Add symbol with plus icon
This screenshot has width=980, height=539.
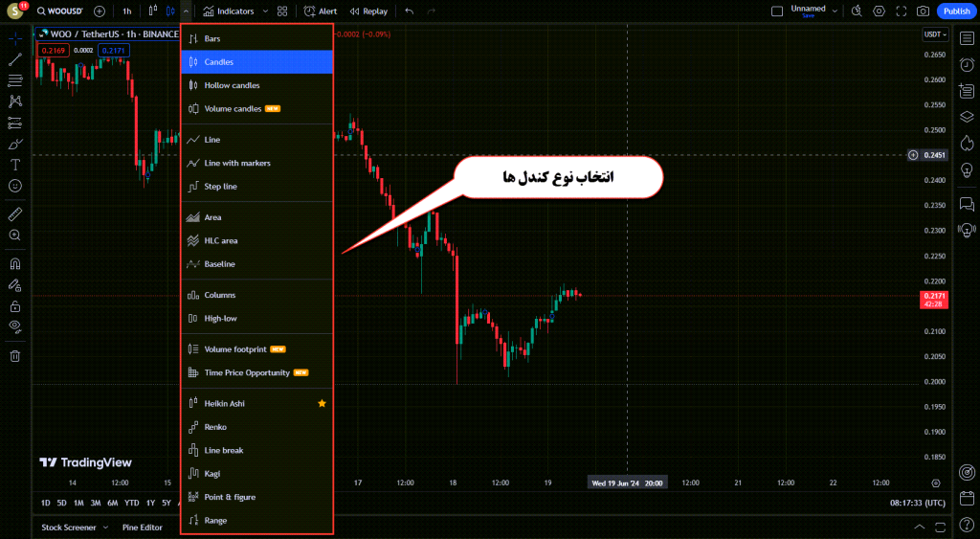click(100, 11)
